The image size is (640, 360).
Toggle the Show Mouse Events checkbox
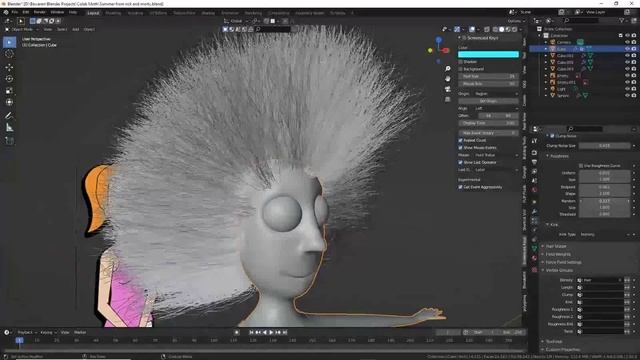(460, 148)
